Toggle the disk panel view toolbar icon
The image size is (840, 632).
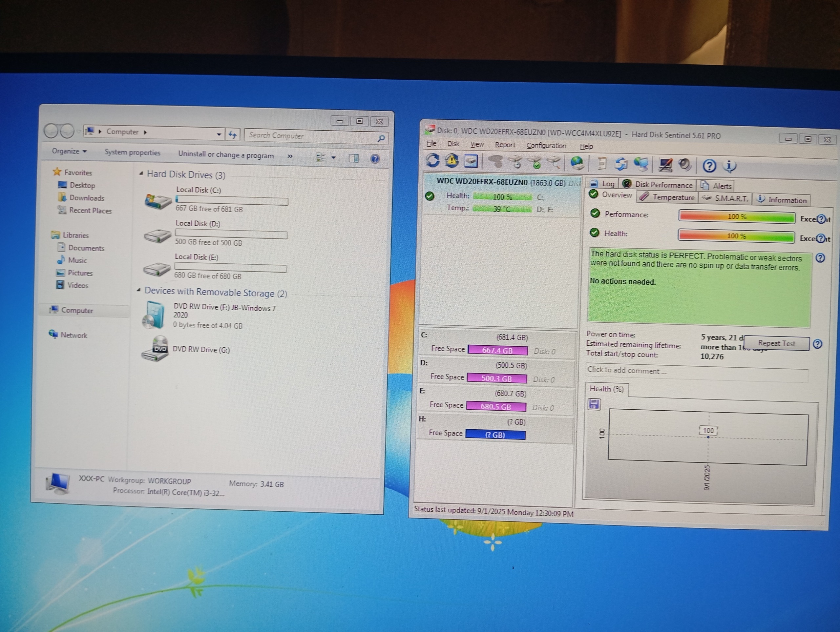471,161
